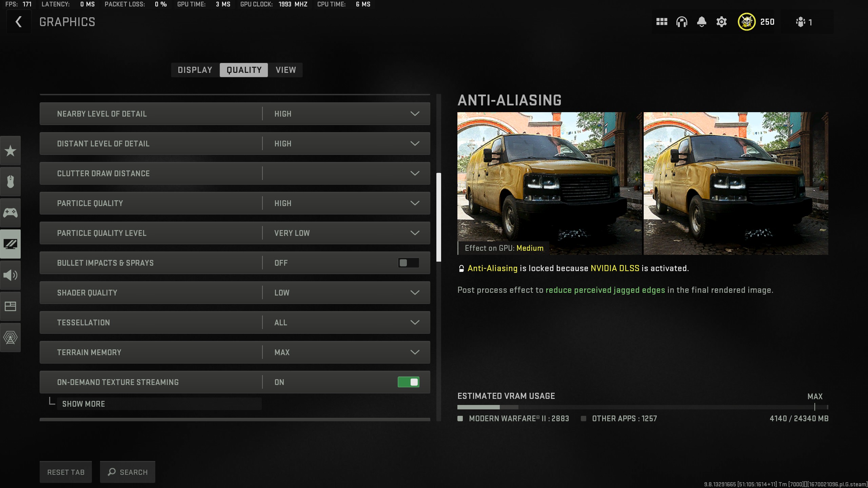This screenshot has height=488, width=868.
Task: Expand Show More under texture streaming
Action: tap(84, 404)
